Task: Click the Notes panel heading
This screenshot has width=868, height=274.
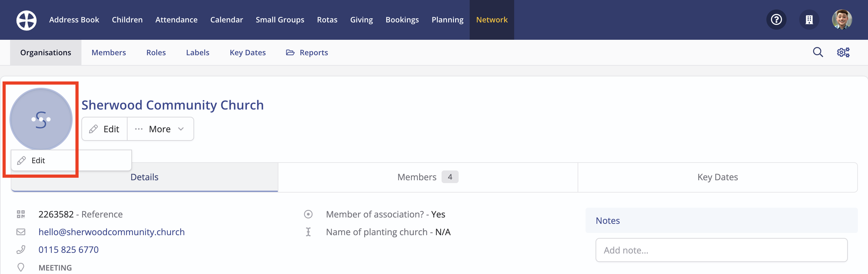Action: [608, 220]
